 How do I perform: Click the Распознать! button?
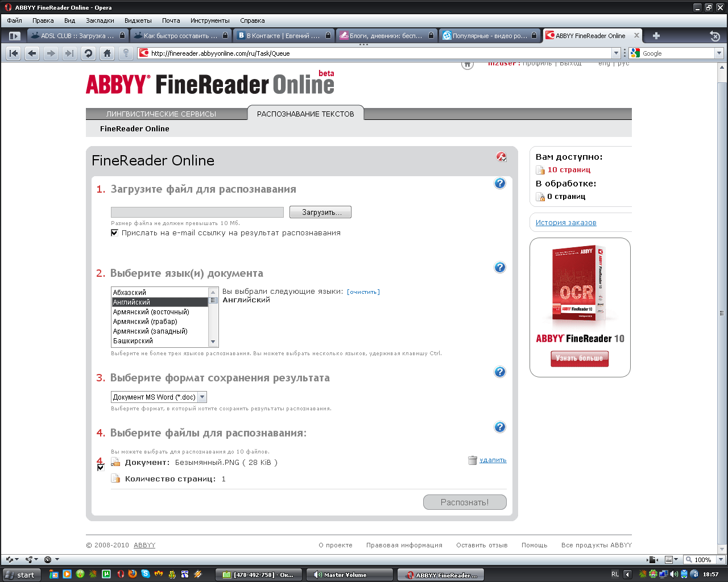pyautogui.click(x=465, y=502)
